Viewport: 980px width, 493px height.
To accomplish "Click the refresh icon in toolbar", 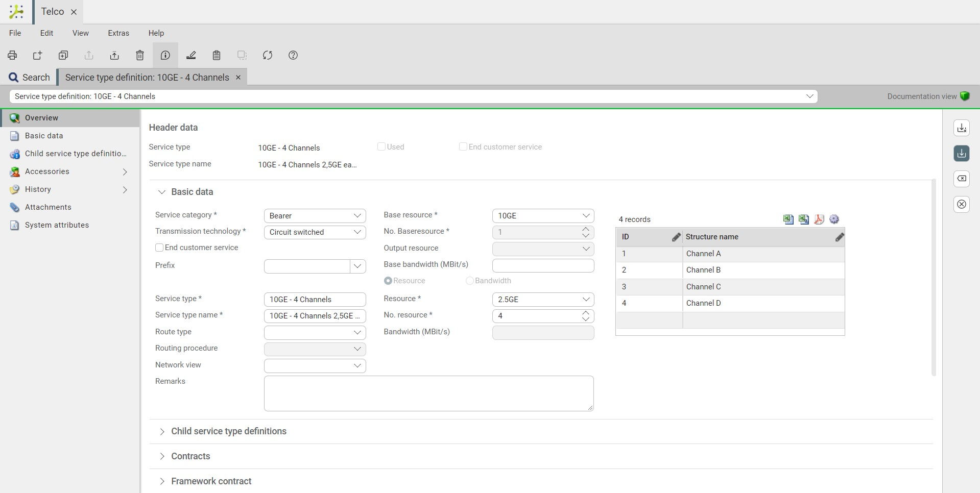I will [x=268, y=55].
